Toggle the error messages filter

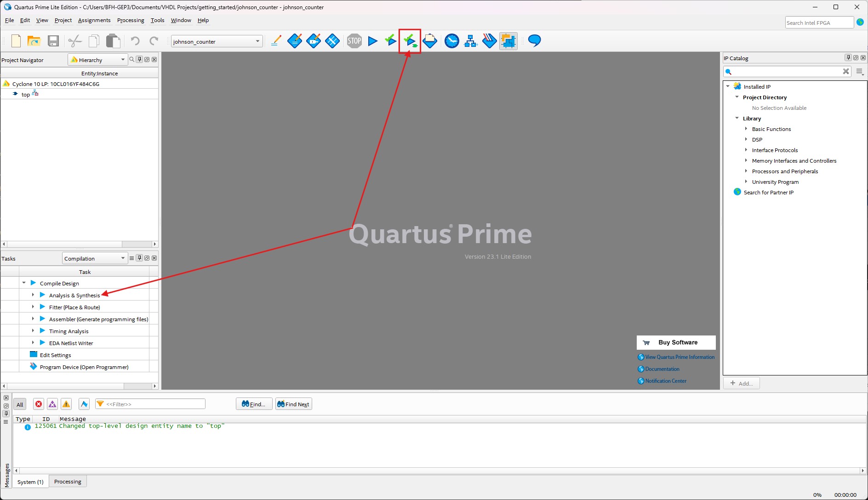(39, 404)
